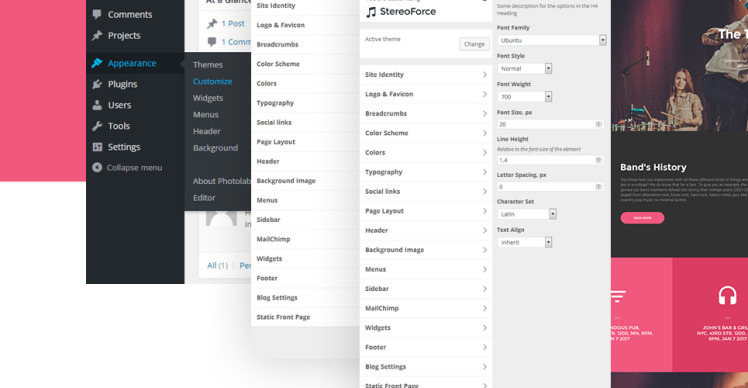Expand the Typography section chevron
The height and width of the screenshot is (388, 748).
point(485,172)
